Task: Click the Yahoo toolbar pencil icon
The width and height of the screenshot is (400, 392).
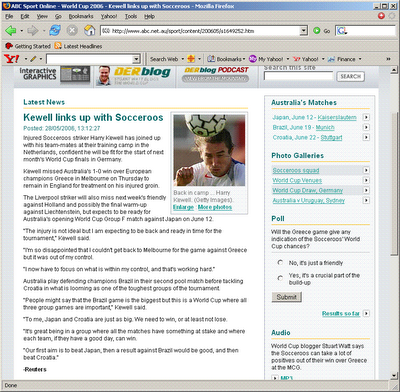Action: 33,59
